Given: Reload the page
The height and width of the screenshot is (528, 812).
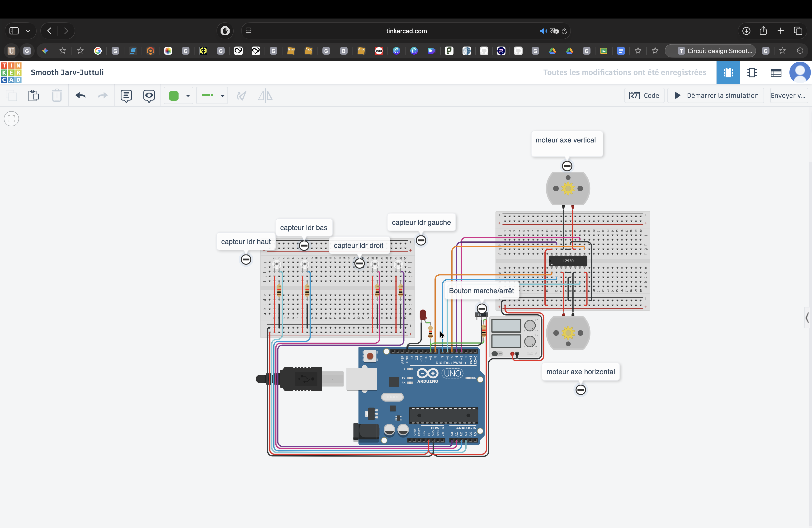Looking at the screenshot, I should click(564, 31).
